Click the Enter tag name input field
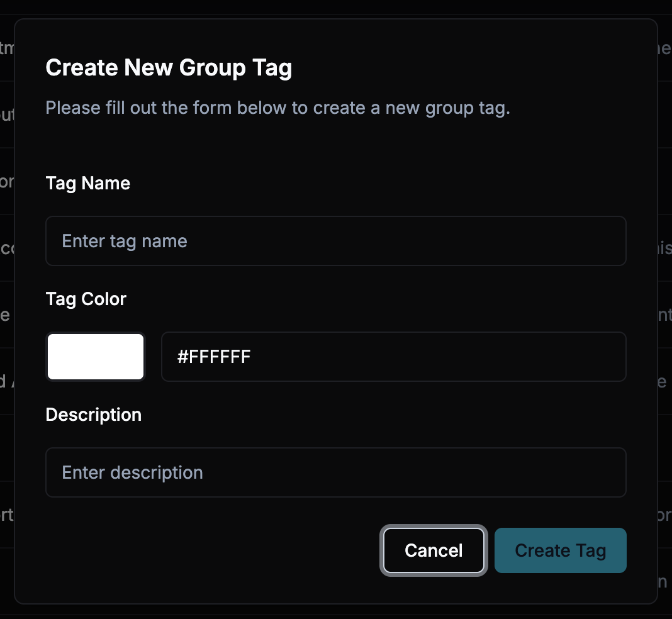 coord(335,241)
